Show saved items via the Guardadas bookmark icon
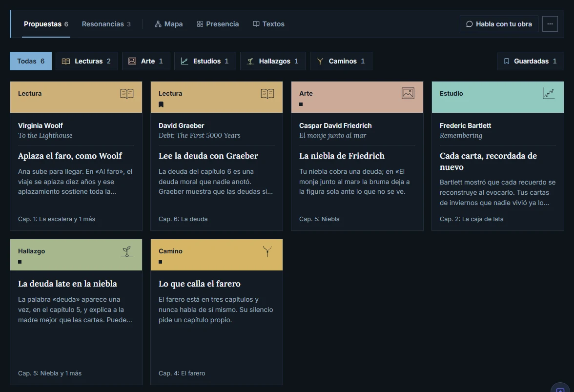This screenshot has height=392, width=574. pyautogui.click(x=507, y=61)
